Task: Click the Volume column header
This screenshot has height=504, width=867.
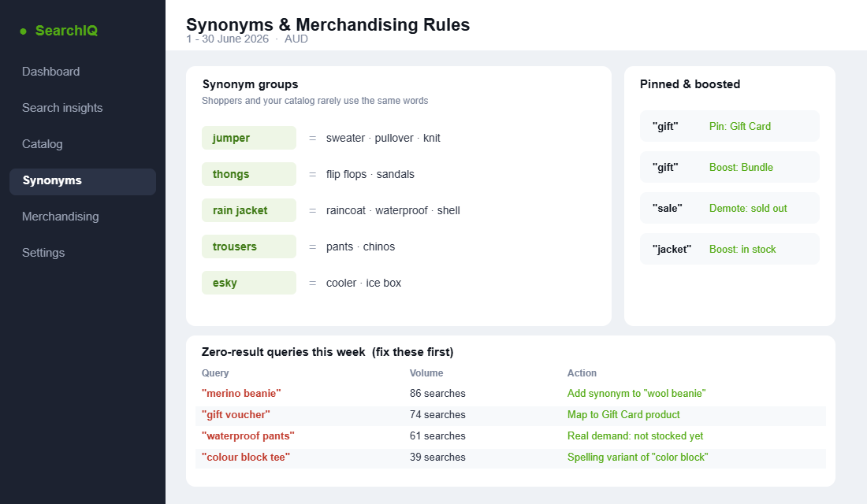Action: point(426,373)
